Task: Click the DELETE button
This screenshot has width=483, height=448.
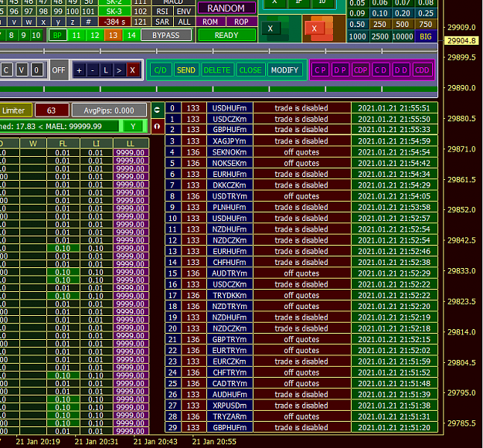Action: click(x=217, y=70)
